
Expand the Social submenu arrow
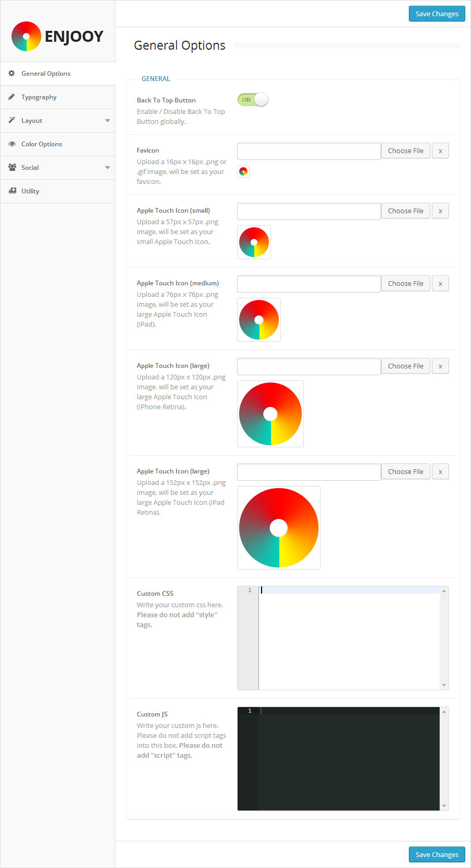pos(108,168)
